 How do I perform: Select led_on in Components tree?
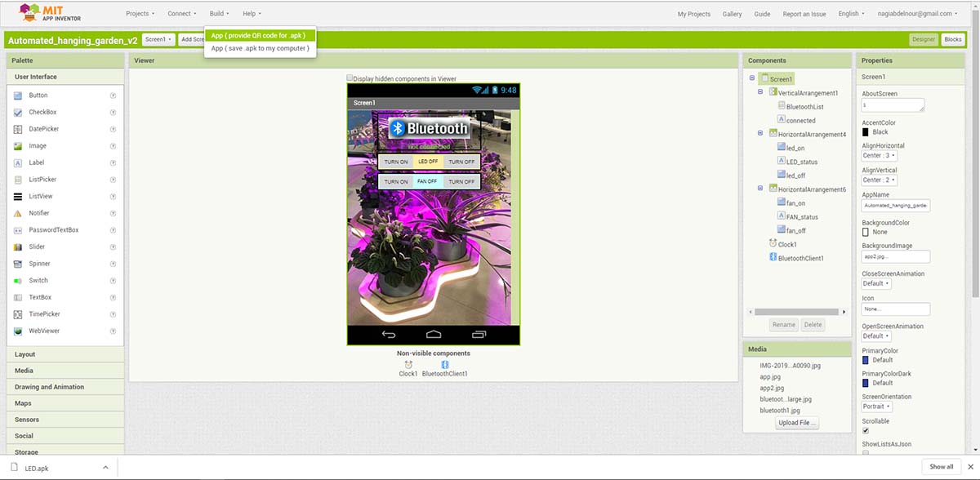point(795,148)
